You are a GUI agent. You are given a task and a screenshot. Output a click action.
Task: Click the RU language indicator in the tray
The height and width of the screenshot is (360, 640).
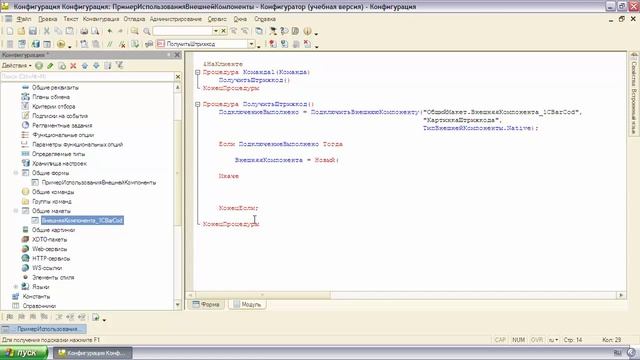(618, 353)
